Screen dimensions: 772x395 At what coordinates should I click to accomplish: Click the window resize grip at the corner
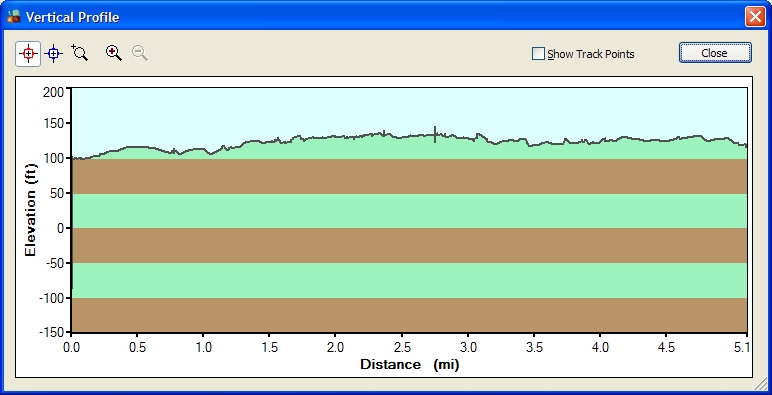(762, 385)
